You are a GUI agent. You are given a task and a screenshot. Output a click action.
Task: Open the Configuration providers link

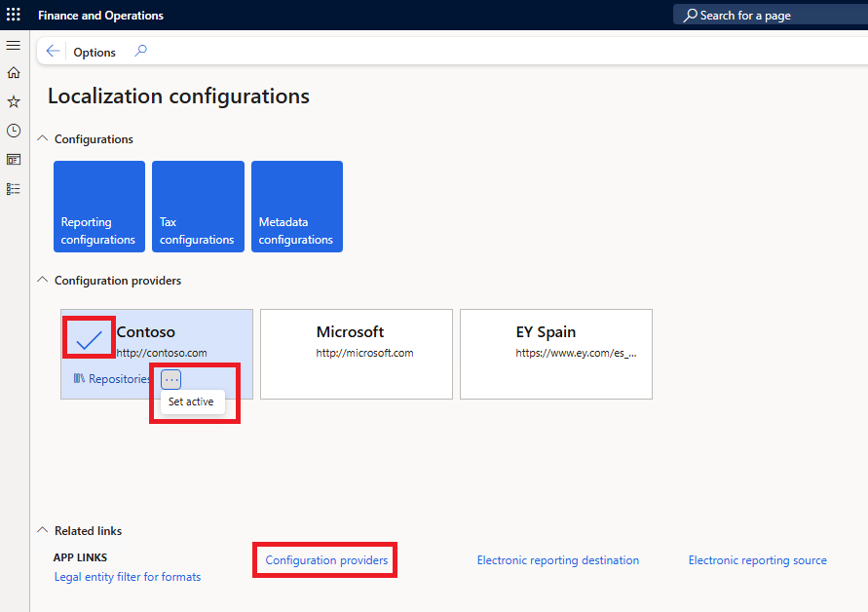[326, 560]
